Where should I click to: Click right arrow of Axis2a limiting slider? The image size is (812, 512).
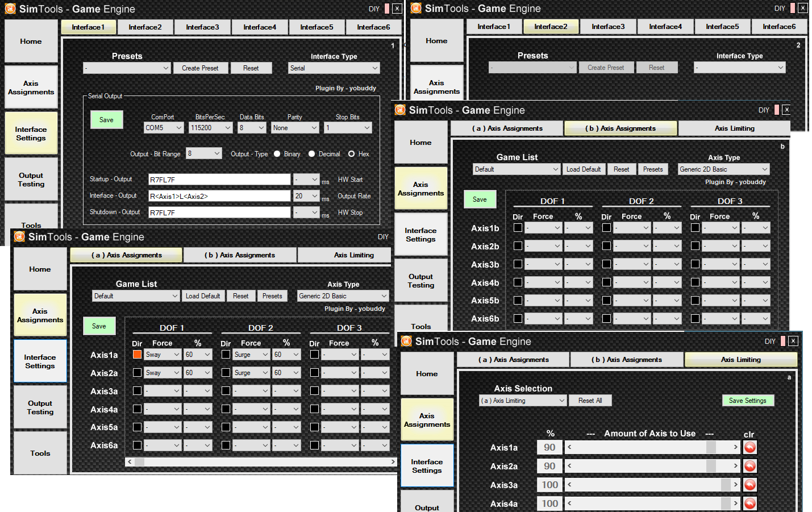coord(735,466)
